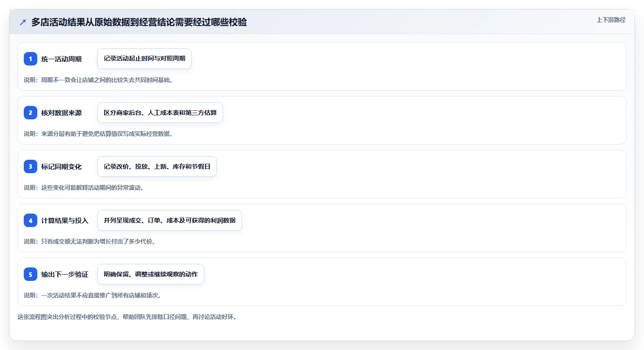Click the 记录改价、投放、上新、库存和节假日 chip
The height and width of the screenshot is (350, 644).
pos(157,166)
